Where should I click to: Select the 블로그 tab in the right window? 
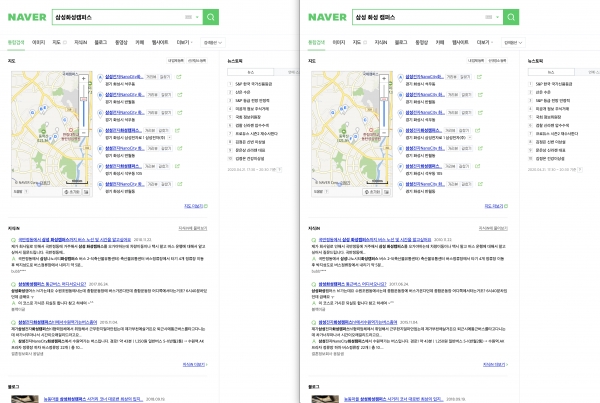[x=401, y=42]
